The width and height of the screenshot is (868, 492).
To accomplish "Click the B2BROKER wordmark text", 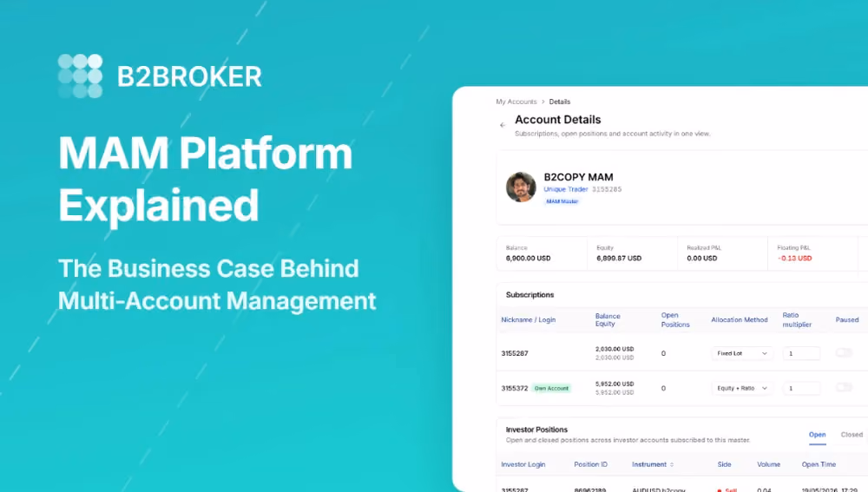I will coord(189,77).
